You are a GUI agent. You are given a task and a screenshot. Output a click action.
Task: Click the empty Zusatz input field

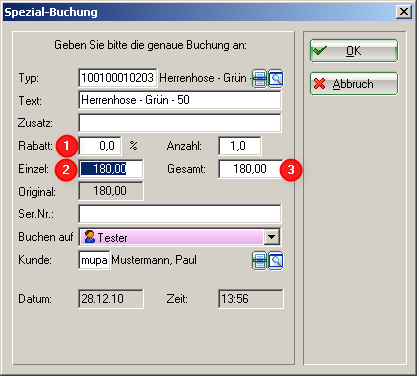[180, 123]
